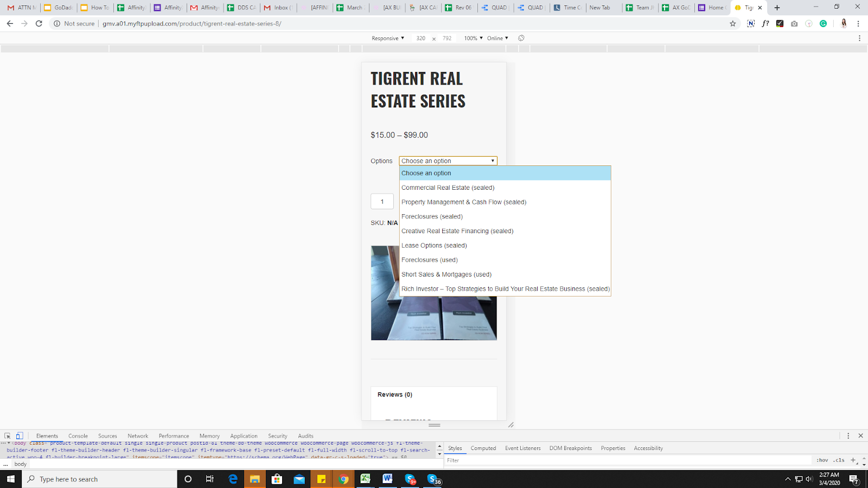Show hidden system tray icons
Screen dimensions: 868x488
tap(788, 479)
